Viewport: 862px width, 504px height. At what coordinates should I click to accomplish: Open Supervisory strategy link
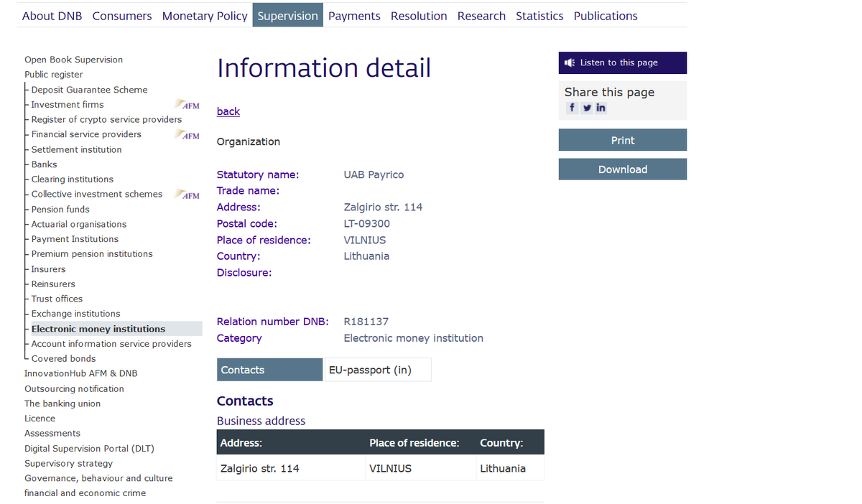[x=68, y=464]
